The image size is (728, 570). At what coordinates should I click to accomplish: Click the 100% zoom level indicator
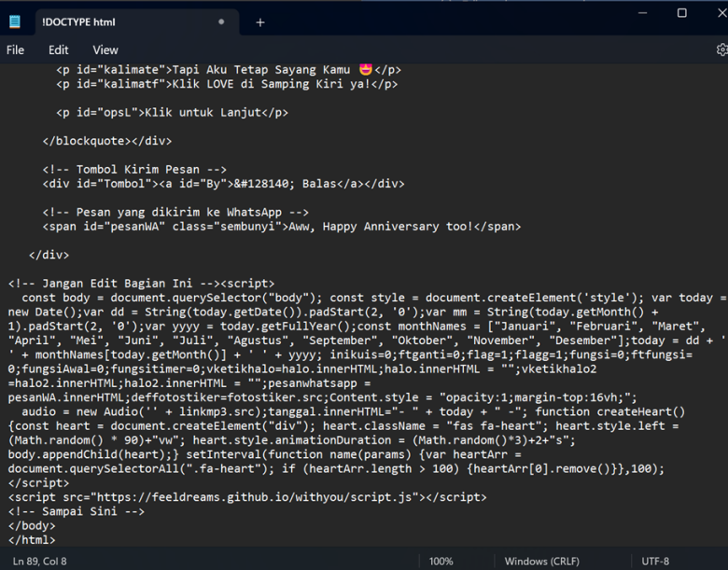(x=441, y=561)
